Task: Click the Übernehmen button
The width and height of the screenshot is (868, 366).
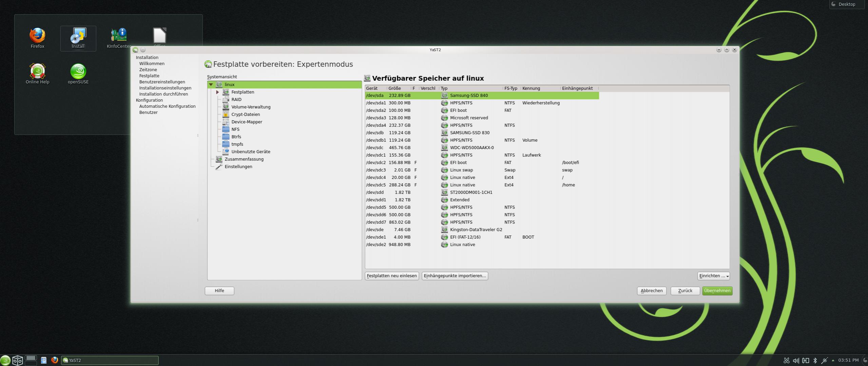Action: pyautogui.click(x=717, y=291)
